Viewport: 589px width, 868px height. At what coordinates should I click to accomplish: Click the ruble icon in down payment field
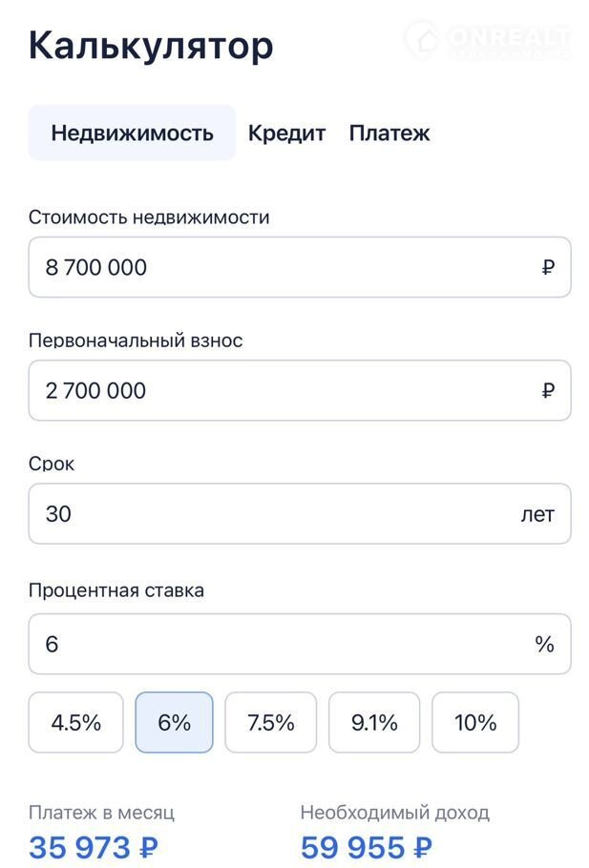click(548, 391)
